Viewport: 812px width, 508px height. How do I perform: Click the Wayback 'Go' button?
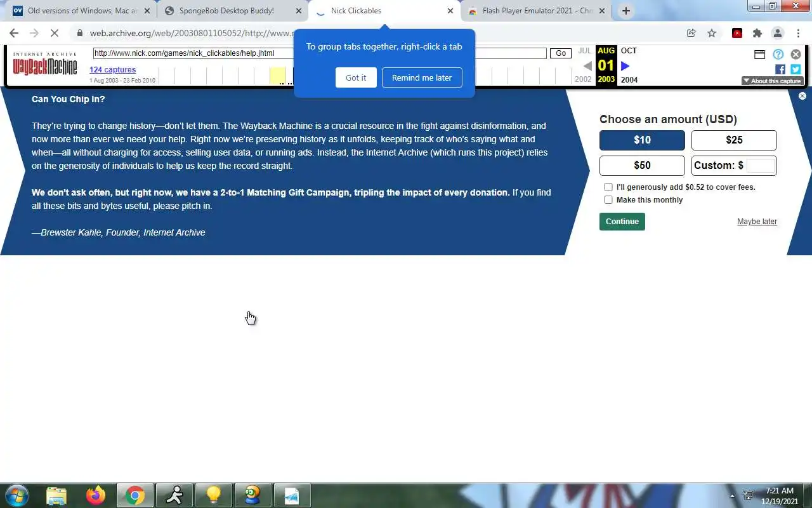coord(561,53)
